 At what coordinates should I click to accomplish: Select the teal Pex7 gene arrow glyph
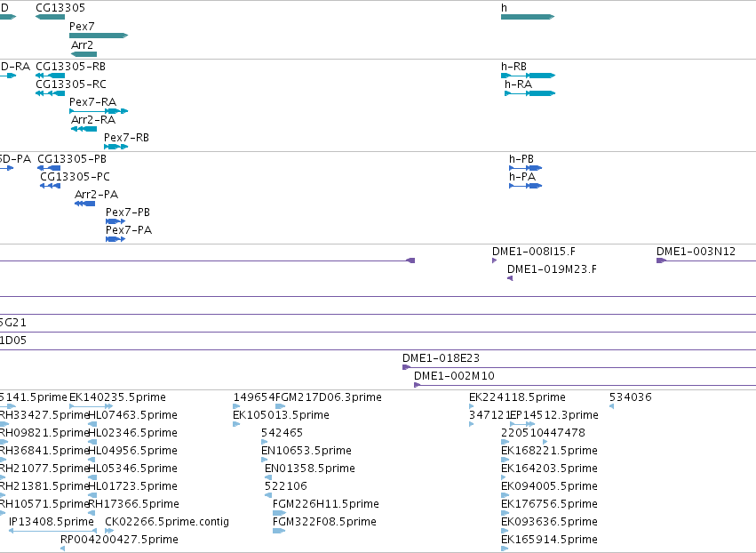point(99,36)
